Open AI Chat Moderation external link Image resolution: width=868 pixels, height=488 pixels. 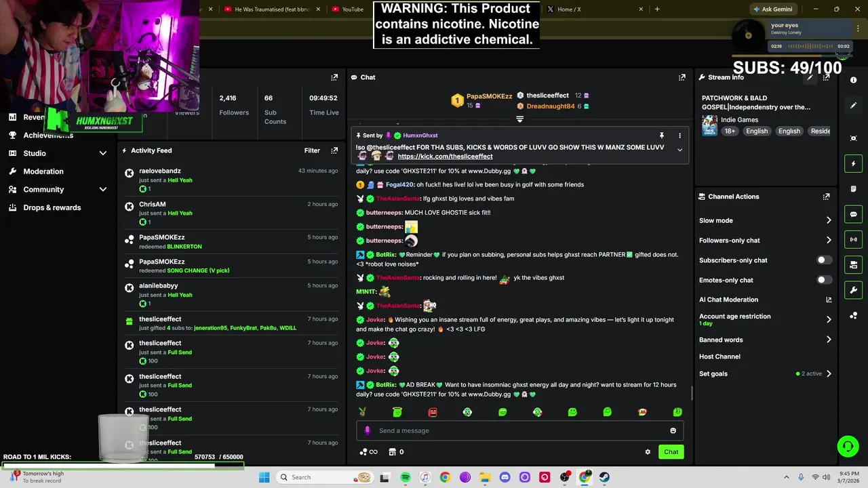829,300
